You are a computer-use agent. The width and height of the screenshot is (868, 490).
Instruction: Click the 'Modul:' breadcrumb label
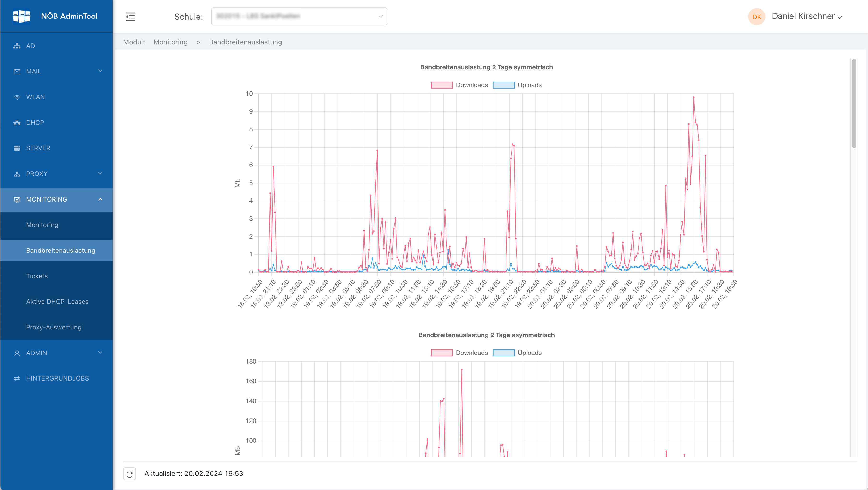point(134,42)
